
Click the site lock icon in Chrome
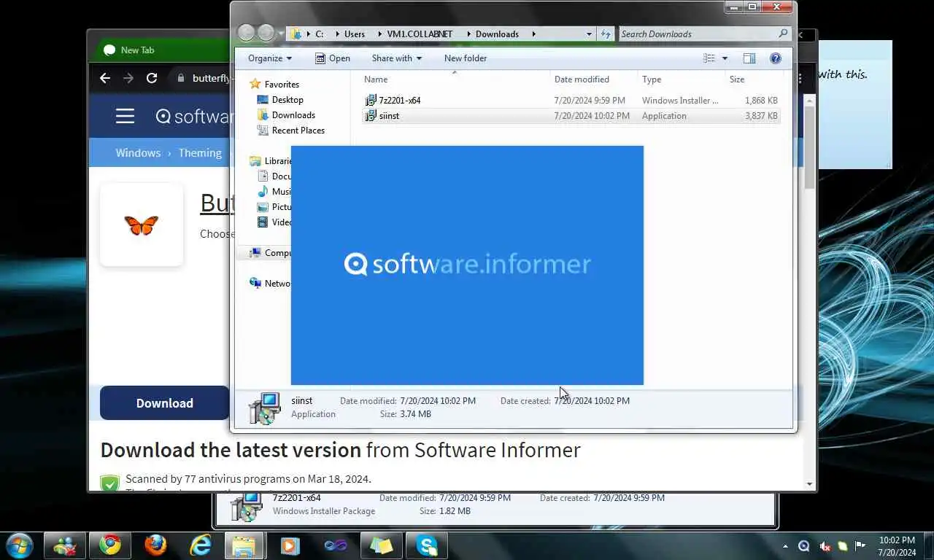[x=180, y=78]
